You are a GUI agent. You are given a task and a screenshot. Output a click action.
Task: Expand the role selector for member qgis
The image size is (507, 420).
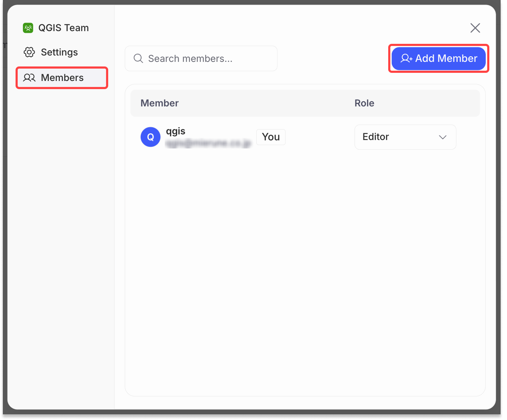tap(405, 137)
